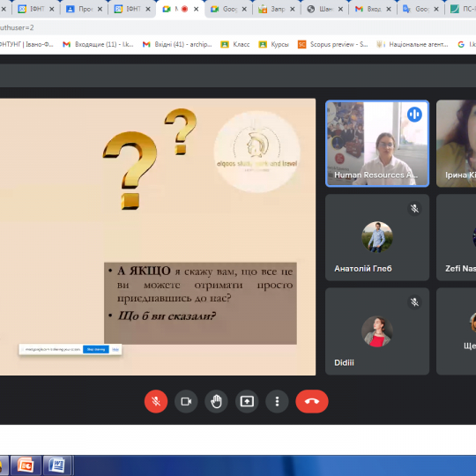Click the blue Stop sharing button
Viewport: 476px width, 476px height.
pos(96,349)
